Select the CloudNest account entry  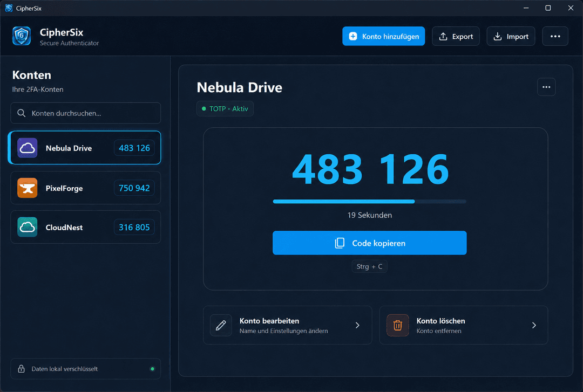click(x=85, y=227)
